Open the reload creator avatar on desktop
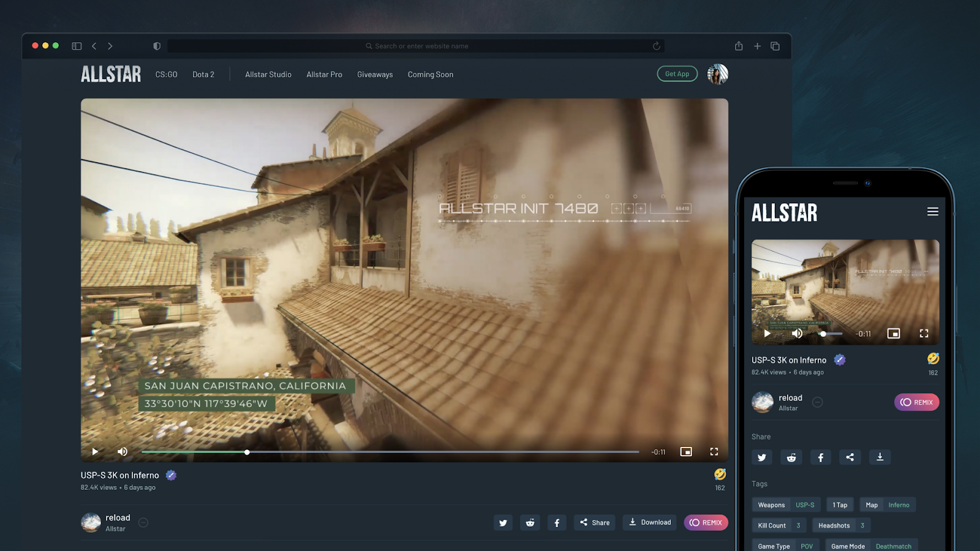 [91, 522]
